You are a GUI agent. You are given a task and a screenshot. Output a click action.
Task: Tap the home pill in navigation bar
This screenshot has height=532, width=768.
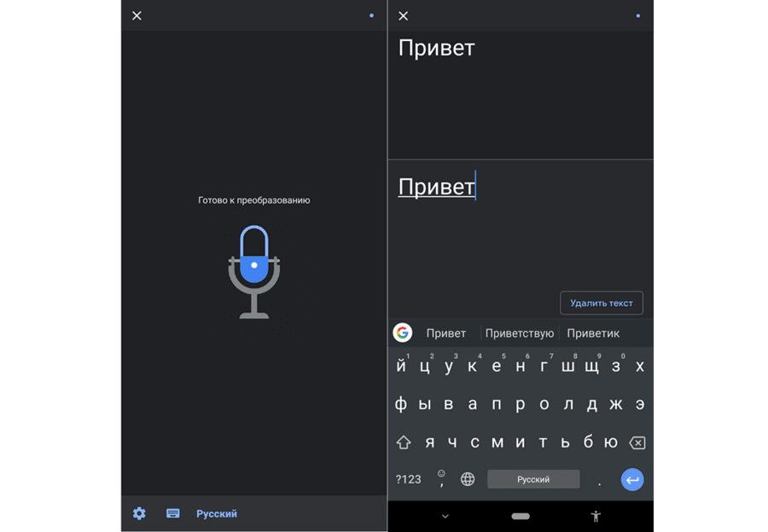[x=521, y=516]
